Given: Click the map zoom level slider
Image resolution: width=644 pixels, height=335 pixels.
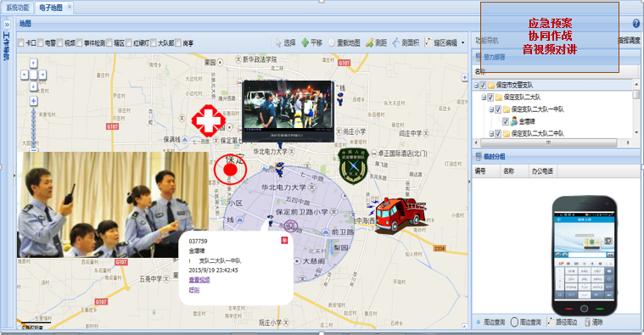Looking at the screenshot, I should 34,129.
